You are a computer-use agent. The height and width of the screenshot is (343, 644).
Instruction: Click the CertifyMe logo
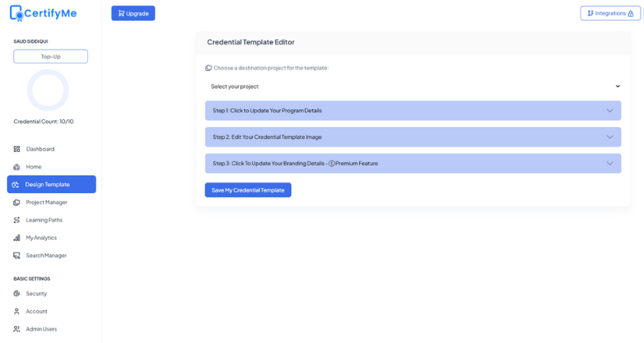[x=43, y=13]
